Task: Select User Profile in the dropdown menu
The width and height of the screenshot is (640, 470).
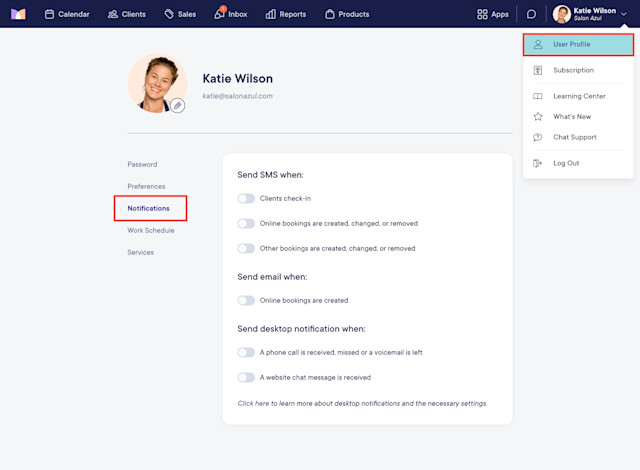Action: (x=578, y=44)
